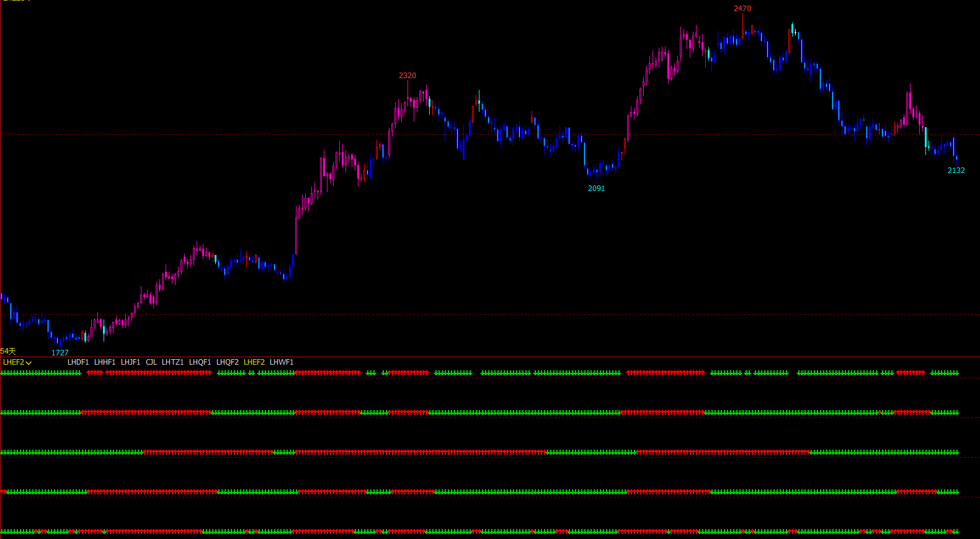Open the yellow LHEF2 dropdown arrow
980x539 pixels.
[x=29, y=362]
